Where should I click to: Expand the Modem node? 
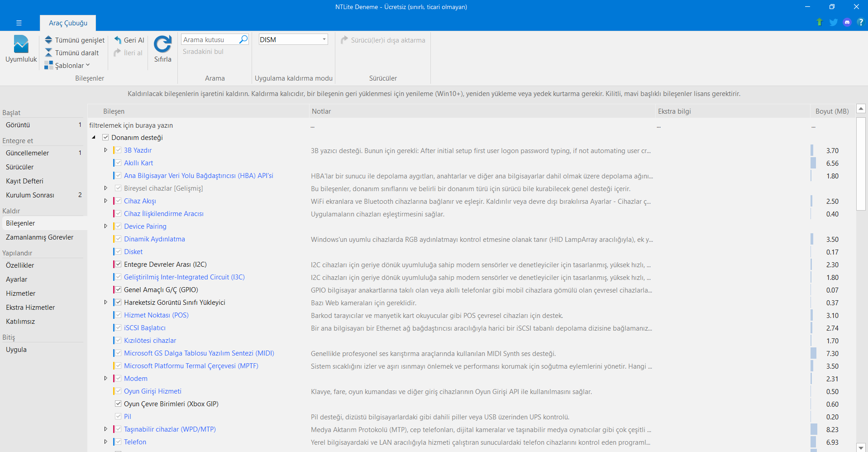[106, 378]
